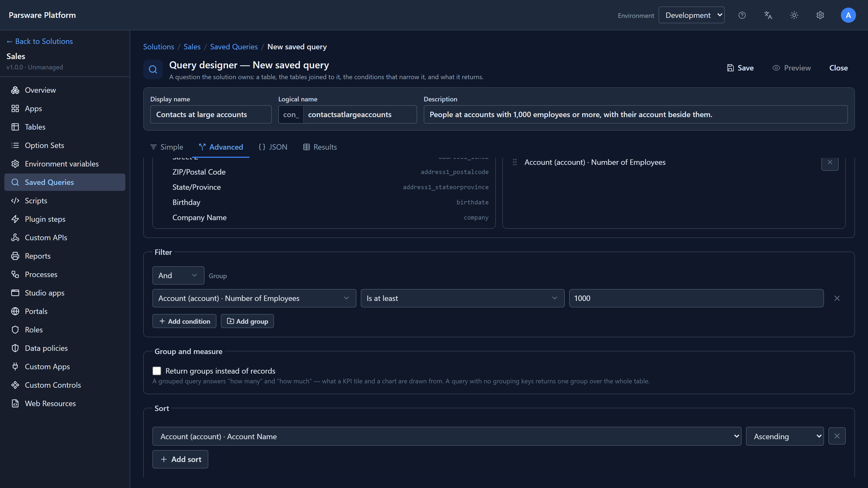Viewport: 868px width, 488px height.
Task: Switch to the Results tab
Action: [x=320, y=147]
